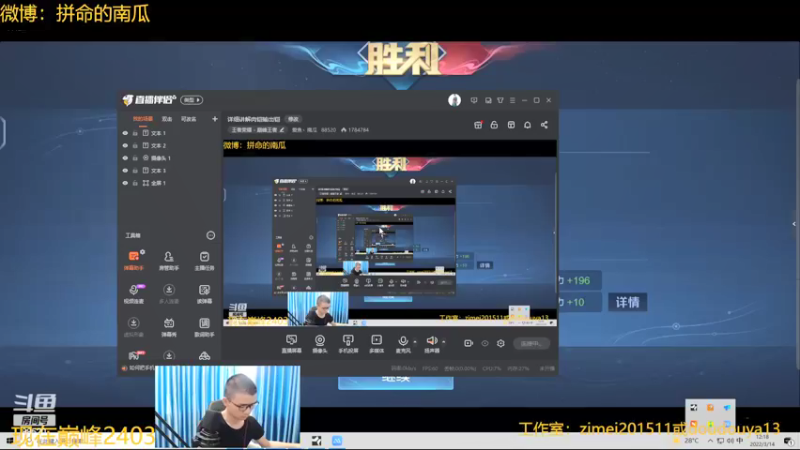Open the weather 28°C taskbar widget
This screenshot has width=800, height=450.
(686, 441)
